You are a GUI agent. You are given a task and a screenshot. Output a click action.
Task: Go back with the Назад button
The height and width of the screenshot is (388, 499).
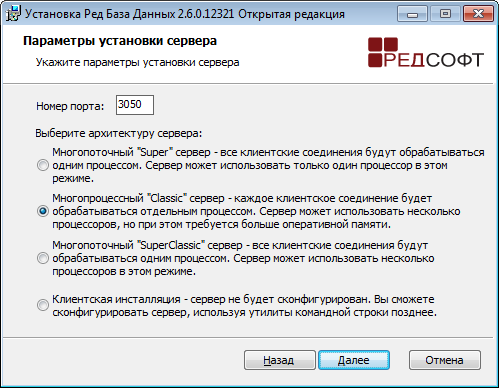[280, 360]
